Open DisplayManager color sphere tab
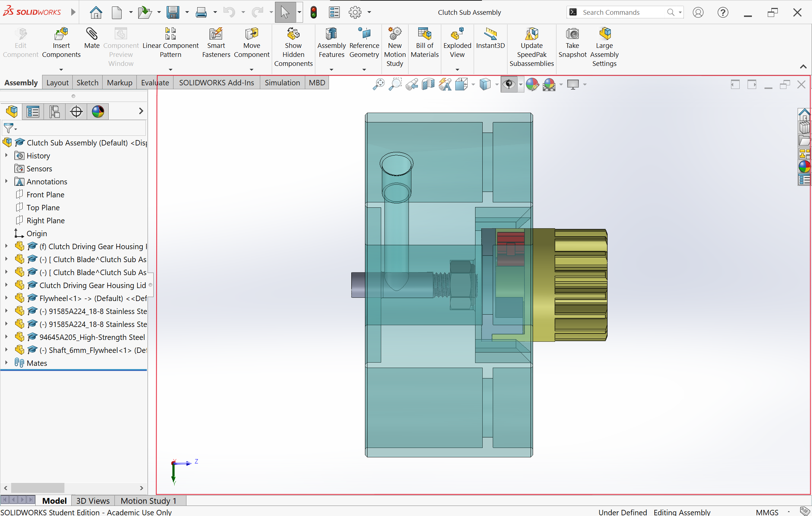 (98, 111)
